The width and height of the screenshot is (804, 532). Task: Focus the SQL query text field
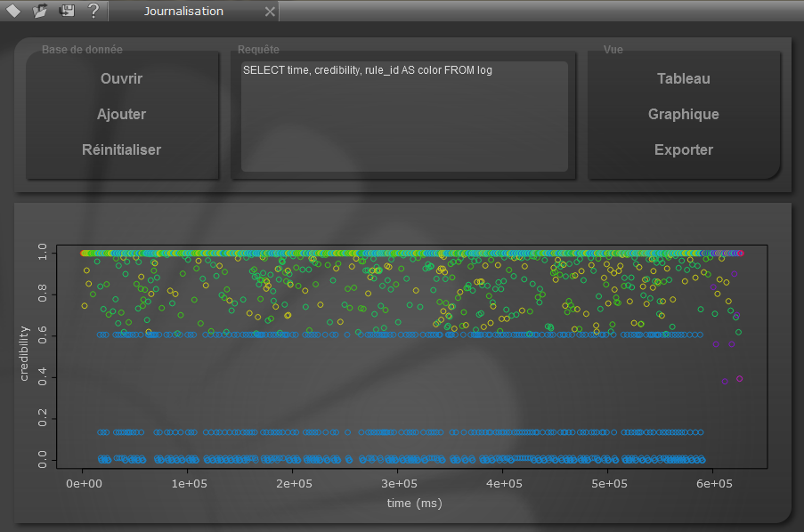tap(404, 117)
